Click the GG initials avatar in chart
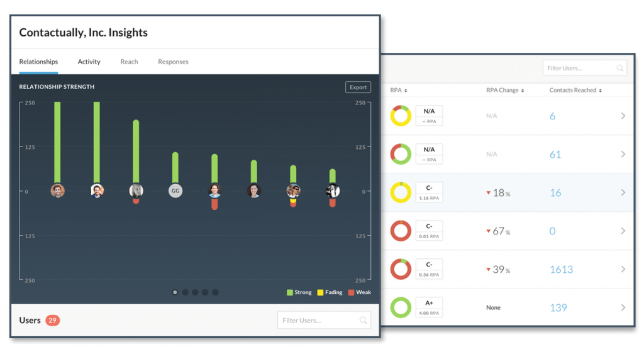The height and width of the screenshot is (357, 644). (175, 191)
